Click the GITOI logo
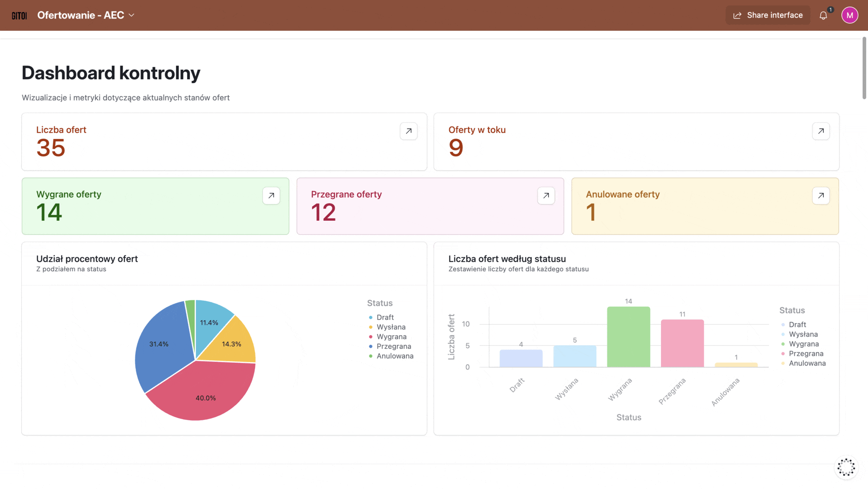Screen dimensions: 868x489 pyautogui.click(x=19, y=15)
